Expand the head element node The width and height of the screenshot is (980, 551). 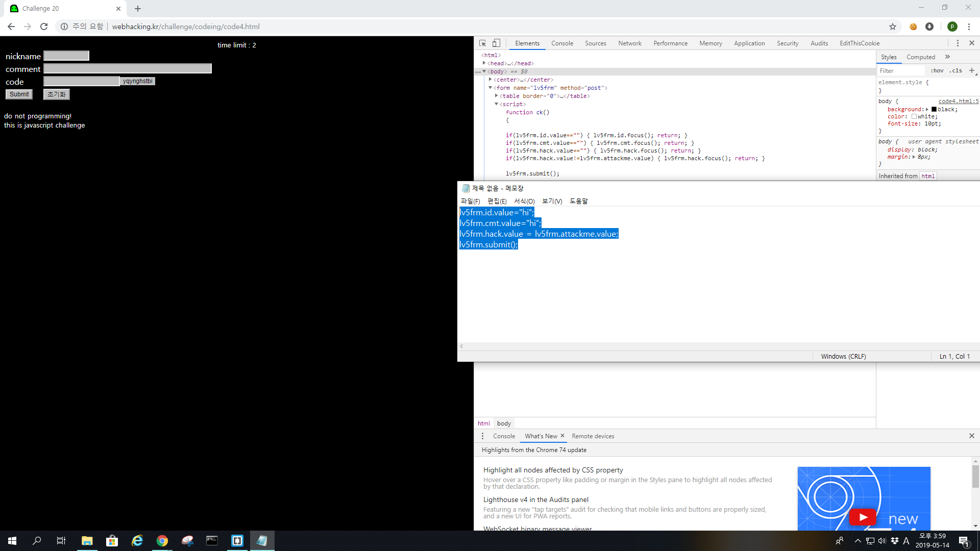[484, 63]
